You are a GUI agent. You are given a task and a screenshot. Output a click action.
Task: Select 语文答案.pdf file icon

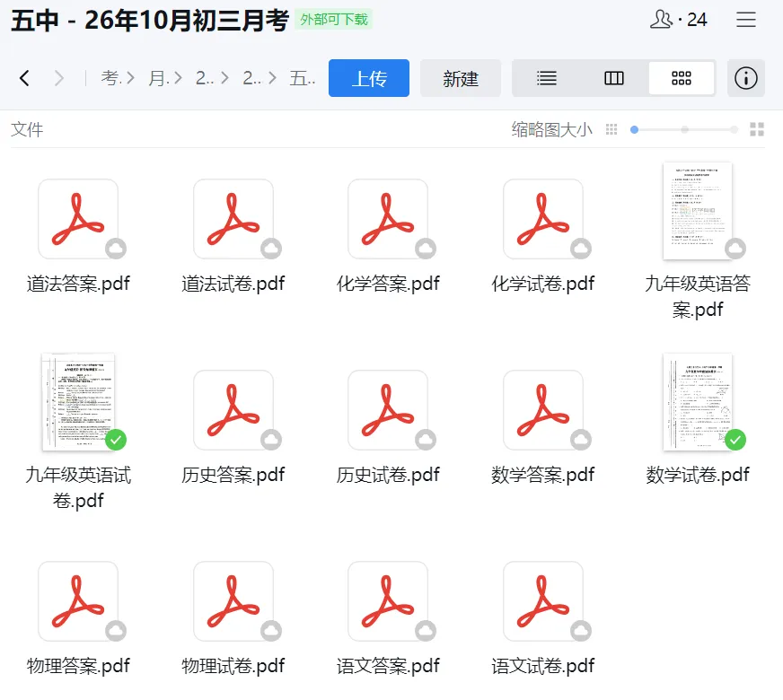(x=388, y=601)
